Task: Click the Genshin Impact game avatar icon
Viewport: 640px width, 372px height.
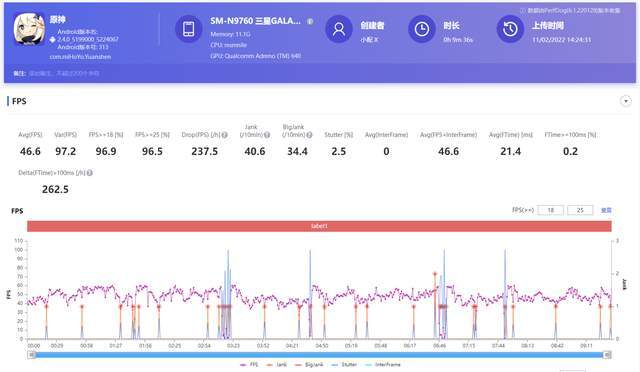Action: pyautogui.click(x=29, y=29)
